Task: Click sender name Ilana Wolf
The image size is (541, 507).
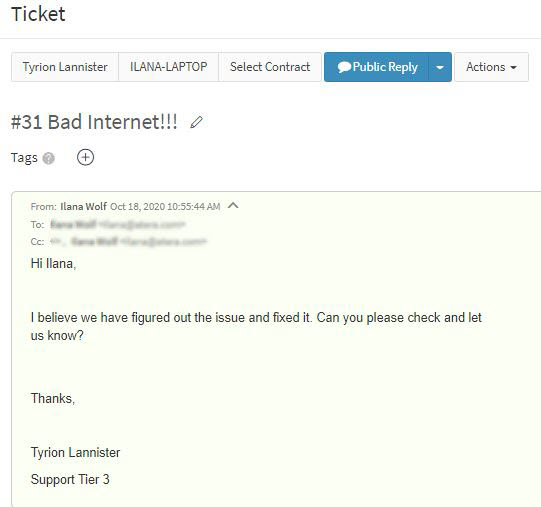Action: (x=83, y=206)
